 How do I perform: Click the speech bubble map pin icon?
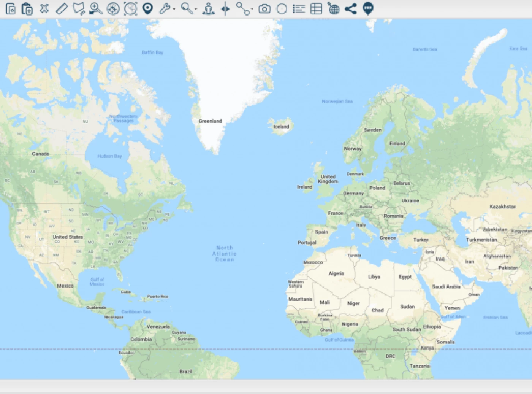[x=368, y=8]
